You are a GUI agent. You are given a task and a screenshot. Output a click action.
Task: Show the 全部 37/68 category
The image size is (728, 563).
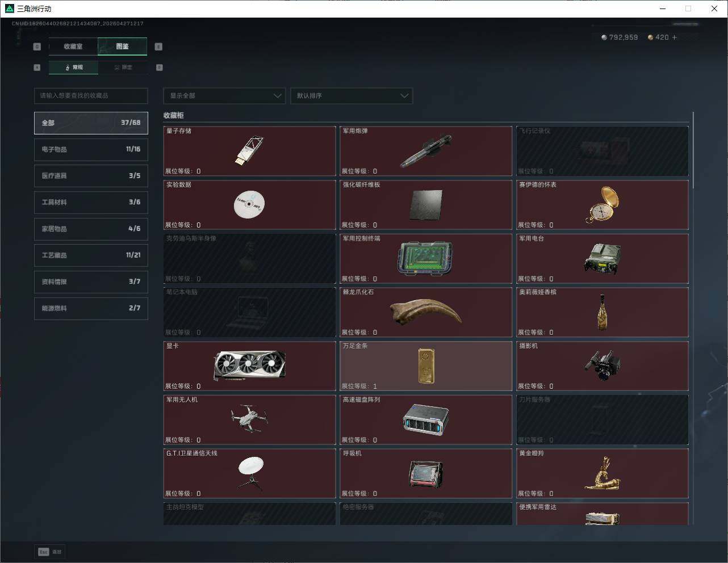(91, 123)
